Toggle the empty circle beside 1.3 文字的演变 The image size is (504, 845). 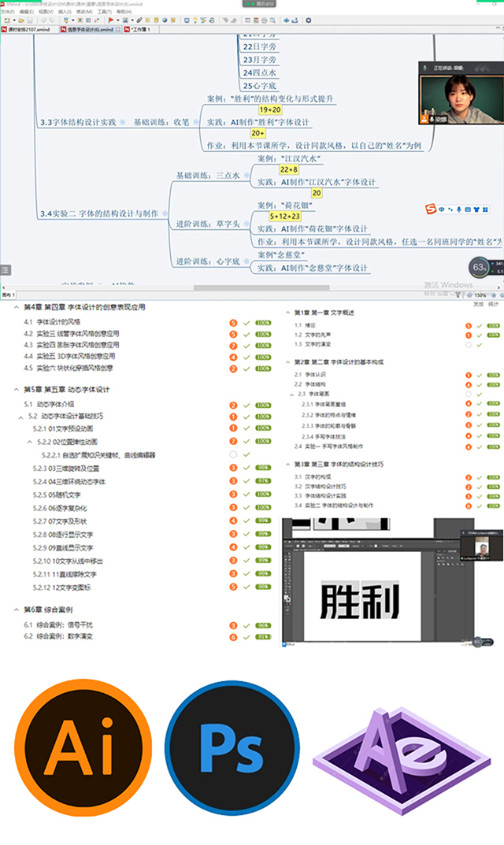pyautogui.click(x=469, y=344)
